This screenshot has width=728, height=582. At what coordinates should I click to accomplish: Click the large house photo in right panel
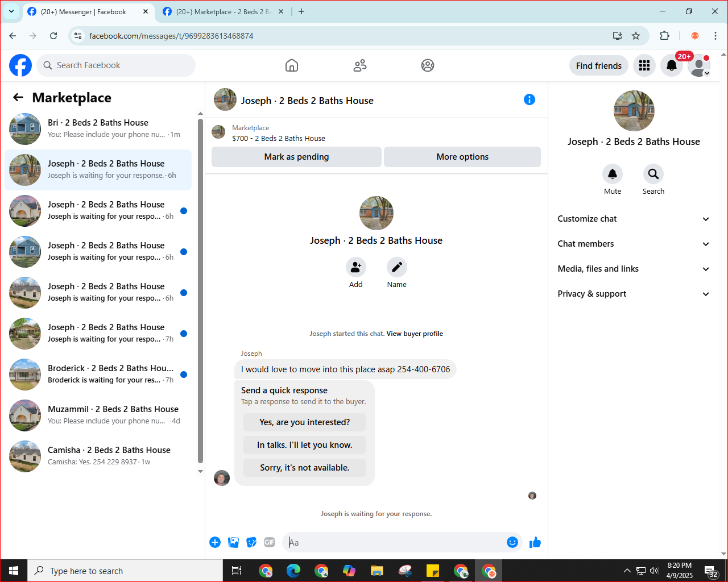click(x=634, y=111)
